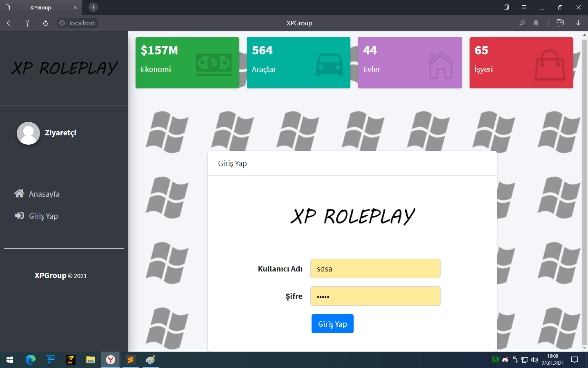Click the house icon on Evler card
Screen dimensions: 588x368
click(x=441, y=65)
